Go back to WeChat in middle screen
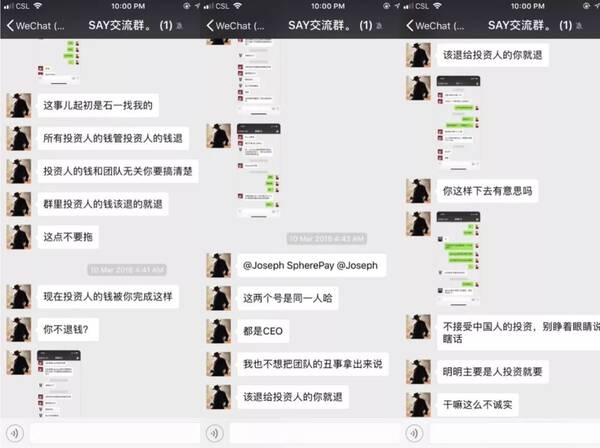Image resolution: width=600 pixels, height=448 pixels. [235, 26]
